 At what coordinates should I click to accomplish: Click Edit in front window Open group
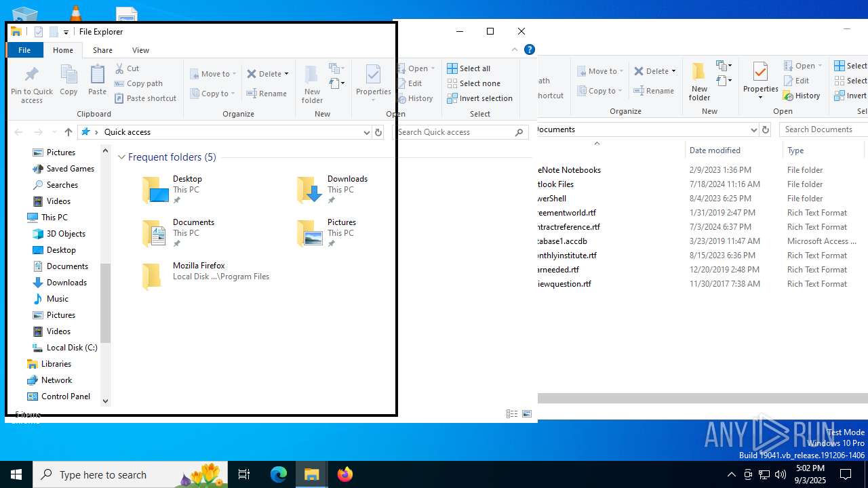tap(410, 83)
